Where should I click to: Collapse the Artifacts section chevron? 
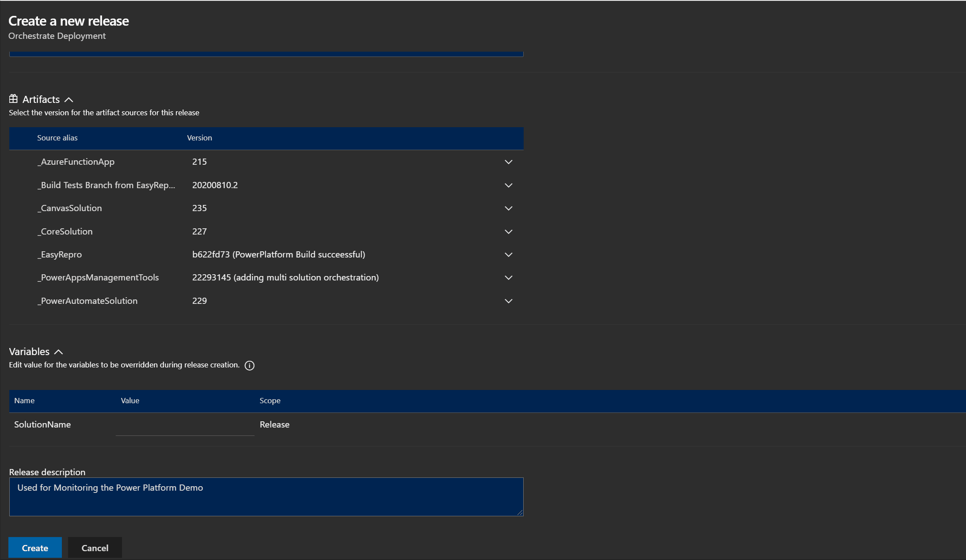(69, 100)
